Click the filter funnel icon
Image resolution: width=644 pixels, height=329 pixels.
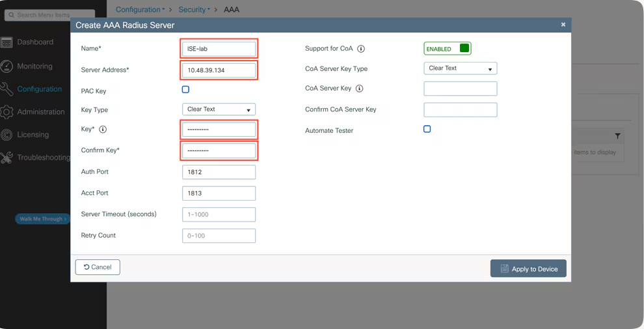tap(617, 136)
